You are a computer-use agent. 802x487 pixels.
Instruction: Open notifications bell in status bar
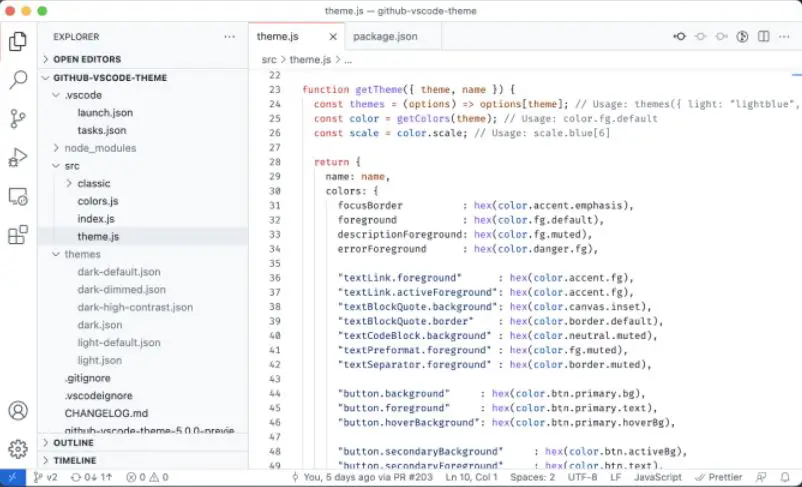point(785,477)
